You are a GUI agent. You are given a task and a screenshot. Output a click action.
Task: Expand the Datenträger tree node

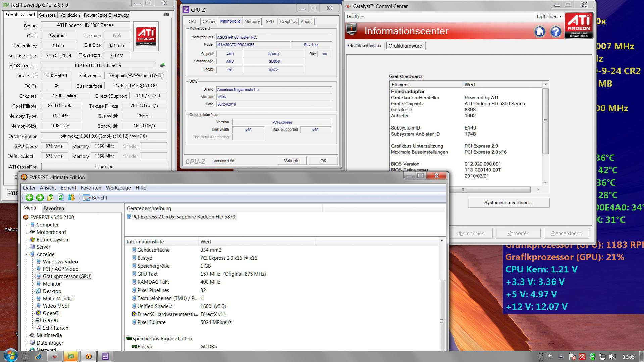pyautogui.click(x=27, y=343)
